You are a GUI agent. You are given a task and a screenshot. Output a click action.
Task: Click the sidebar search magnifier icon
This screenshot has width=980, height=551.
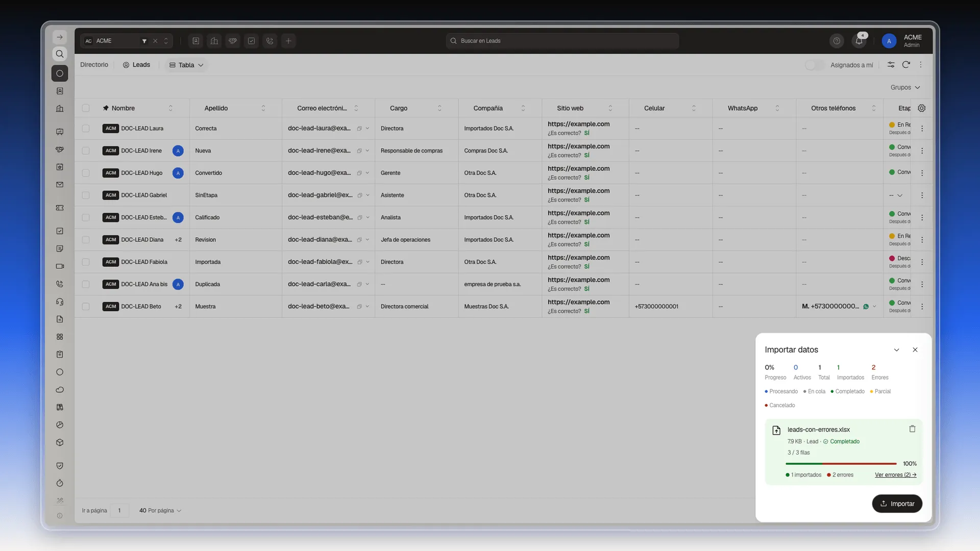(60, 54)
